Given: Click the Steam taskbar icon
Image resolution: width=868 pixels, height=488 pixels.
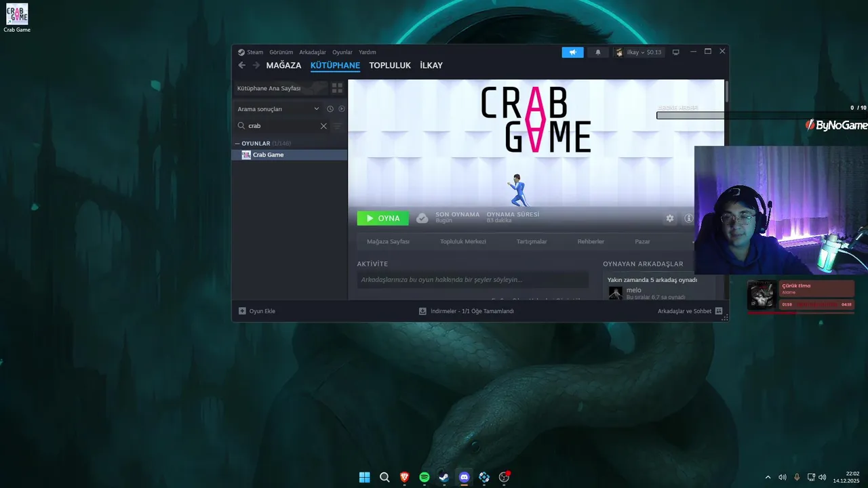Looking at the screenshot, I should (x=444, y=477).
